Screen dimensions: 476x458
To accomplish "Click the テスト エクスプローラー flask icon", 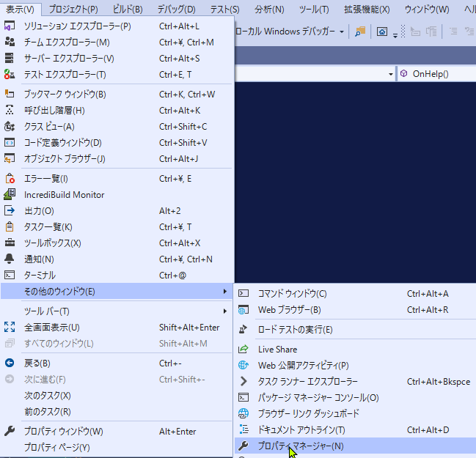I will (10, 74).
